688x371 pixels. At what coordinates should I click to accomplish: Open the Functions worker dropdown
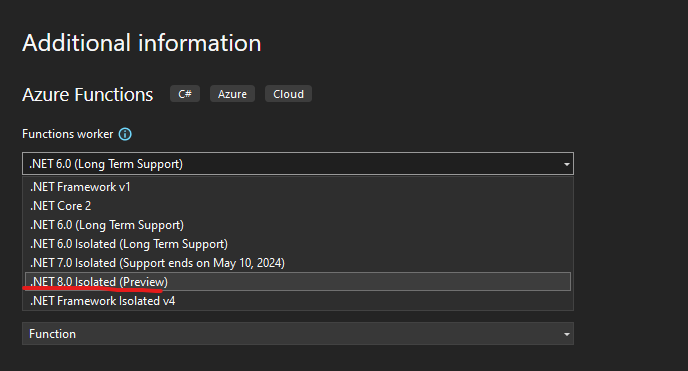pos(298,164)
